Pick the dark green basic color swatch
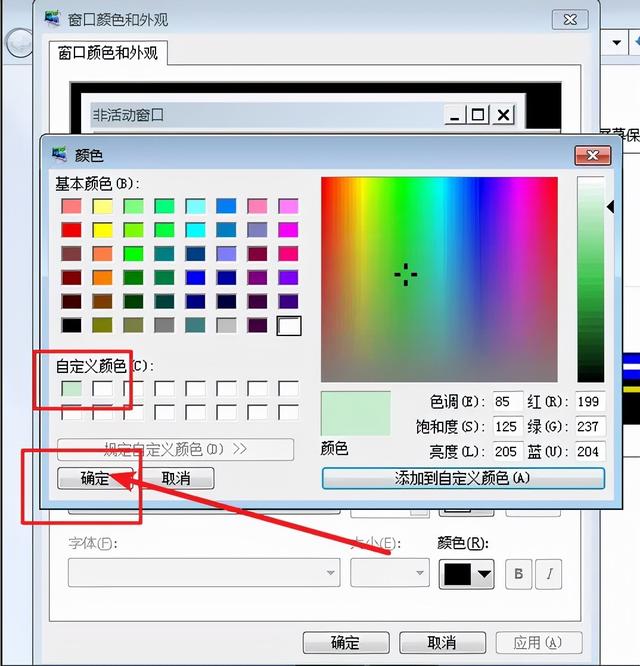Image resolution: width=640 pixels, height=666 pixels. click(x=133, y=278)
